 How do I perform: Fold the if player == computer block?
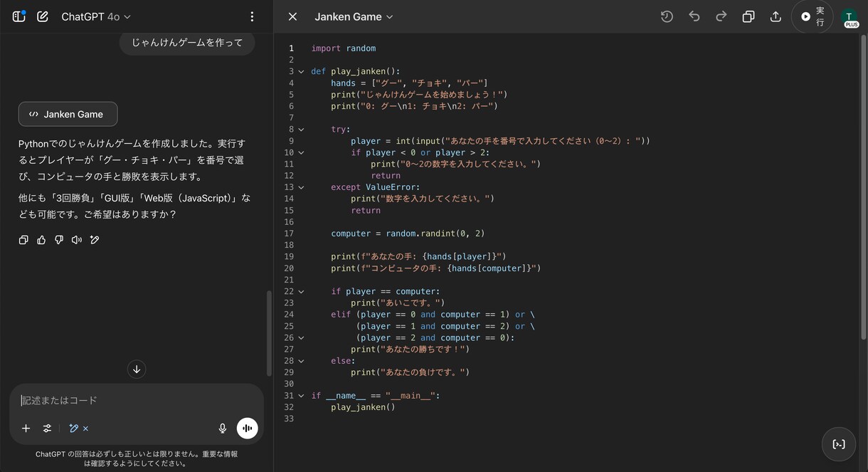coord(301,292)
